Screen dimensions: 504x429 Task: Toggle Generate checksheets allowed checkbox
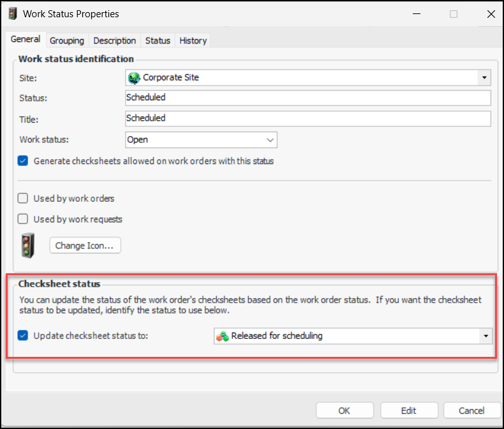click(23, 161)
